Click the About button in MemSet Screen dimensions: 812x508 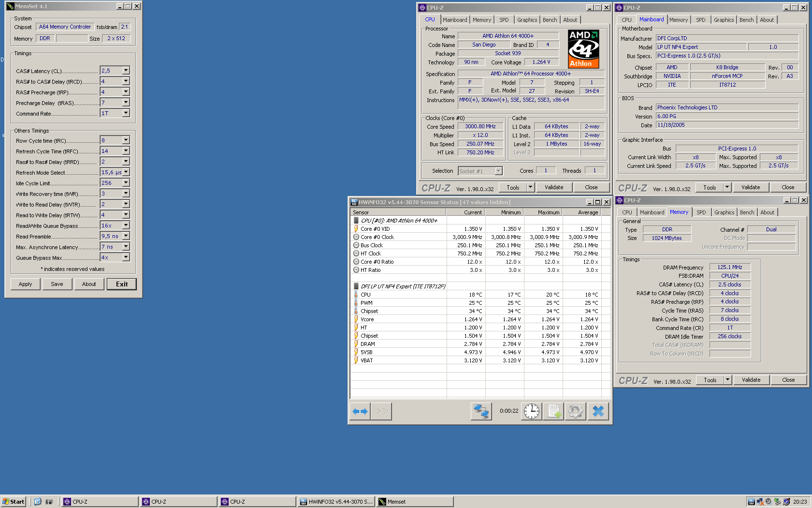89,284
